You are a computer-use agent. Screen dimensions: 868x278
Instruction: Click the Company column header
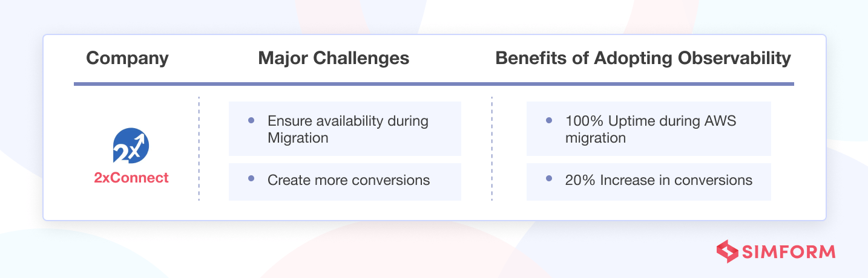127,58
